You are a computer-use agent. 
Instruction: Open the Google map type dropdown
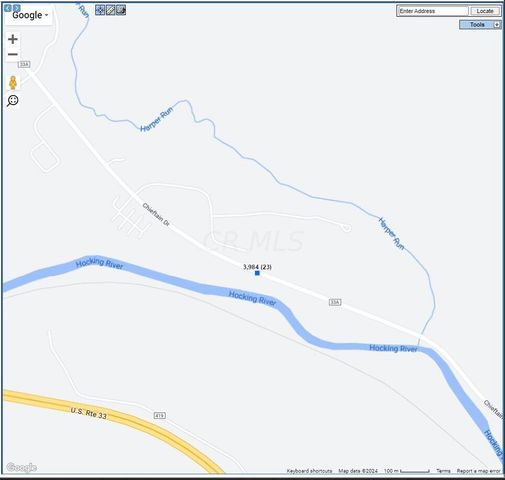click(x=30, y=15)
